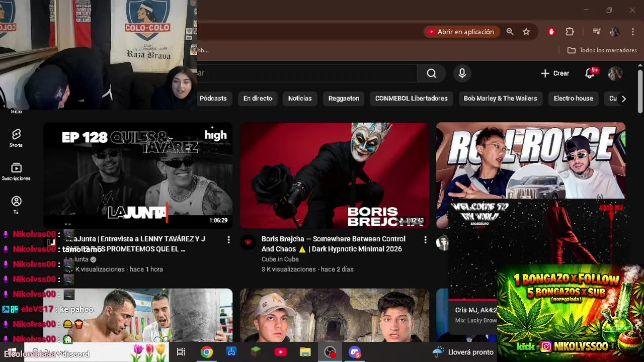The height and width of the screenshot is (362, 644).
Task: Select the Electro house chip
Action: click(573, 99)
